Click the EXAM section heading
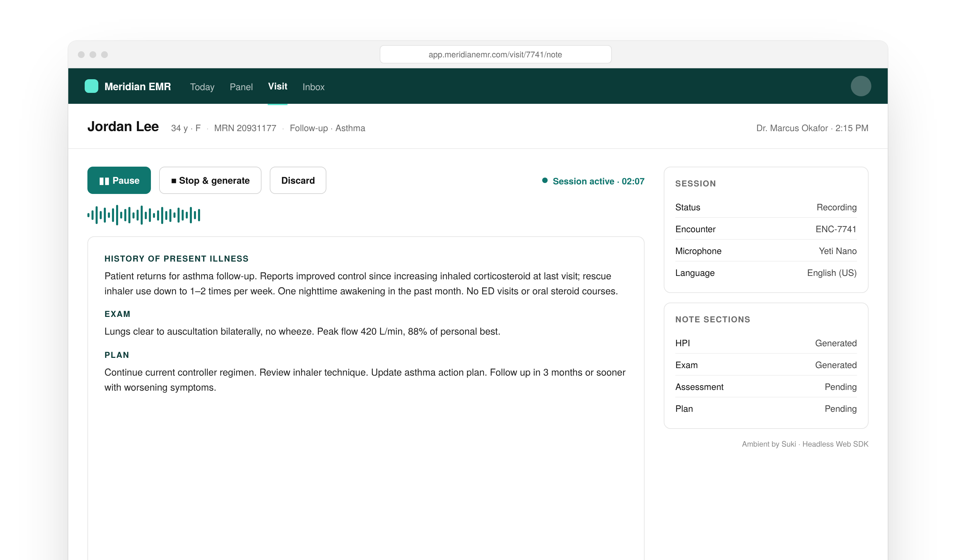This screenshot has height=560, width=956. (x=117, y=314)
